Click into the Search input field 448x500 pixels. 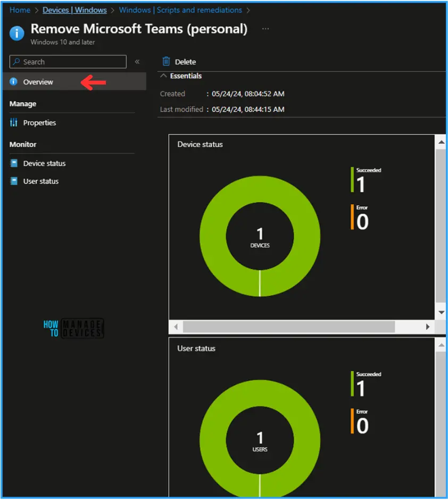(x=68, y=62)
